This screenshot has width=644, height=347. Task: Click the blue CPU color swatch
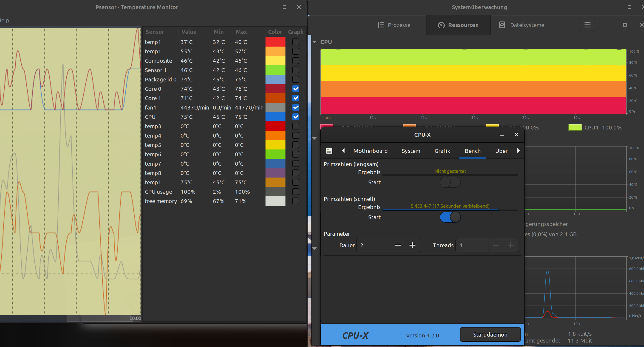tap(275, 117)
